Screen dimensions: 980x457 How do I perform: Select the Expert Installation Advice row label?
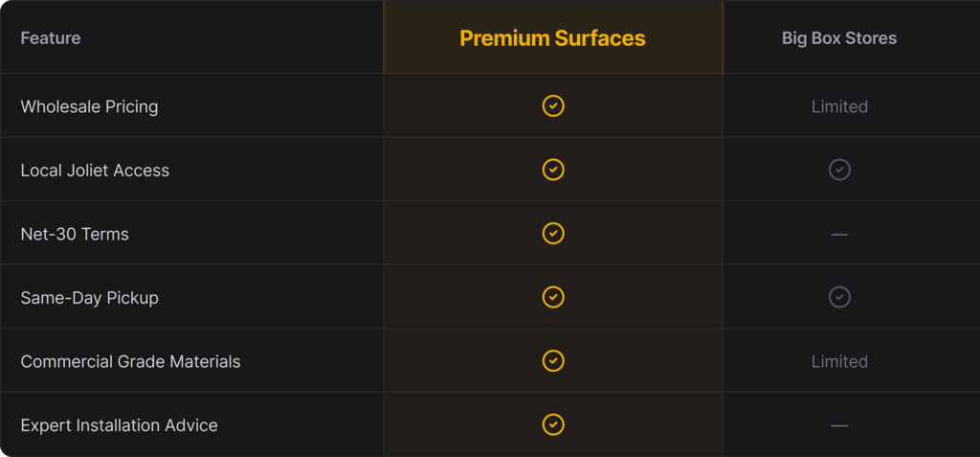click(x=119, y=425)
